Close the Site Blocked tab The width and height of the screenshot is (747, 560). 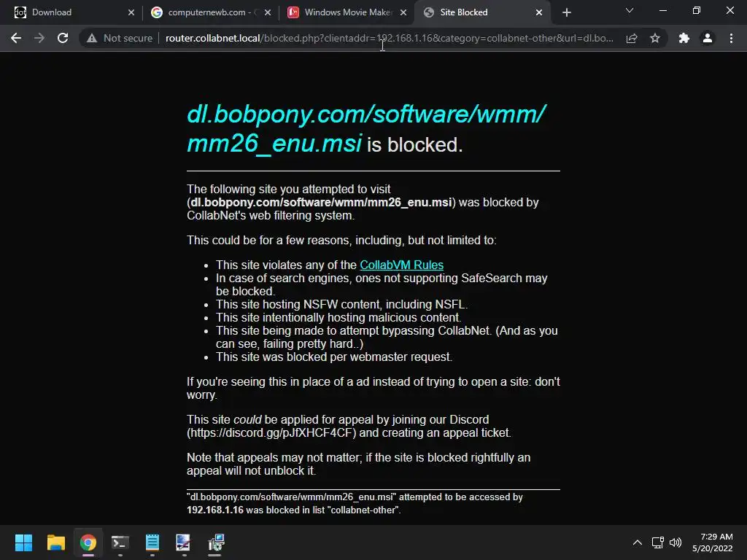(x=539, y=12)
